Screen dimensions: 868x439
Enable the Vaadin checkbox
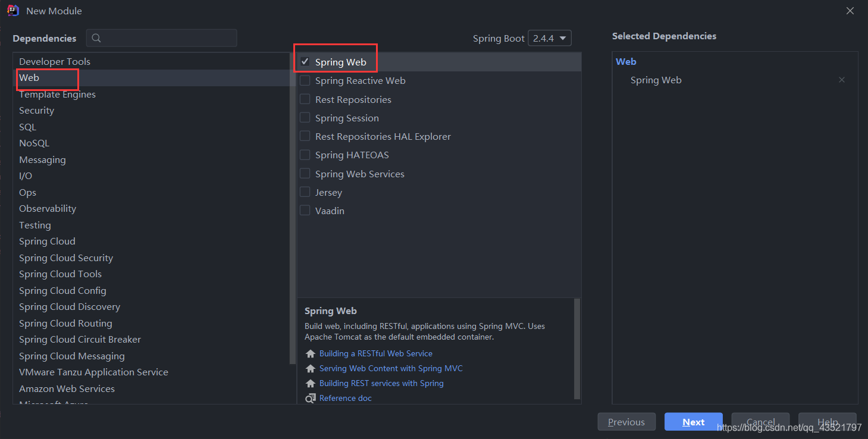coord(305,211)
